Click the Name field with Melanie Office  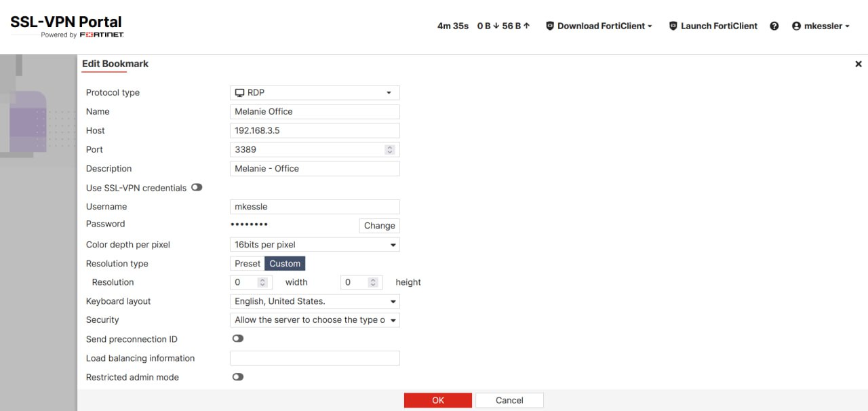(315, 111)
